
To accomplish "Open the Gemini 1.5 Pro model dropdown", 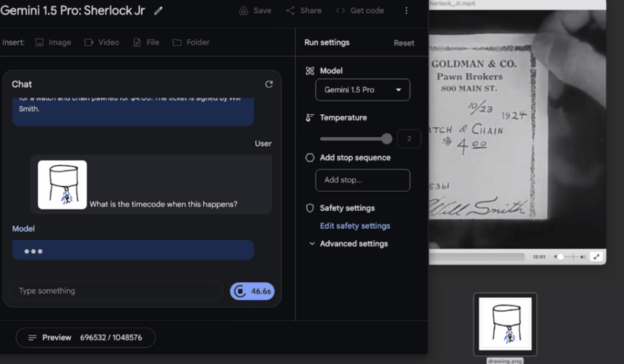I will [362, 90].
